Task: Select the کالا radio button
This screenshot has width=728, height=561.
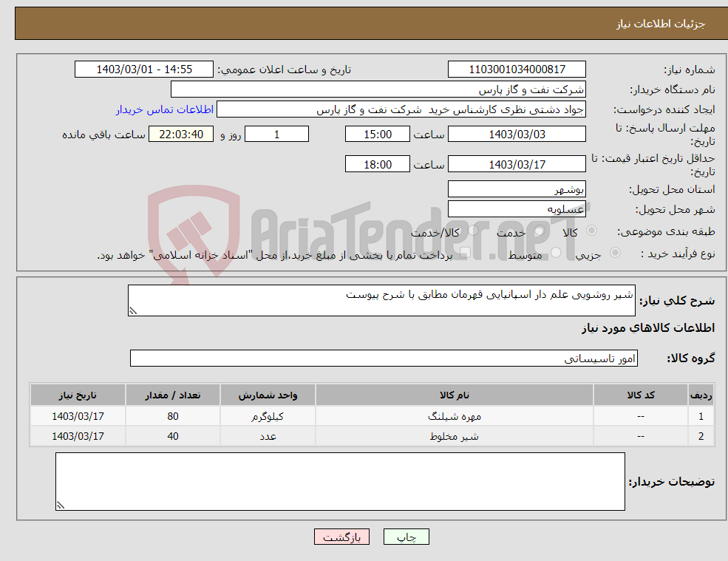Action: click(x=591, y=231)
